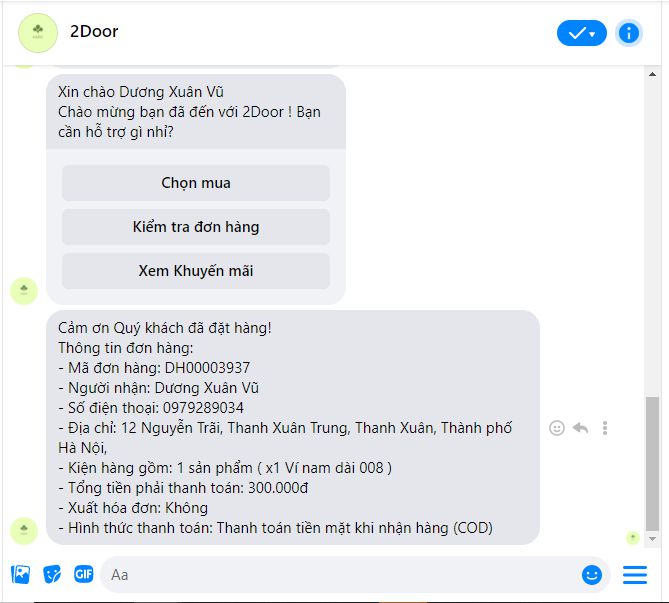669x603 pixels.
Task: Click the chat scrollbar thumb
Action: pyautogui.click(x=652, y=464)
